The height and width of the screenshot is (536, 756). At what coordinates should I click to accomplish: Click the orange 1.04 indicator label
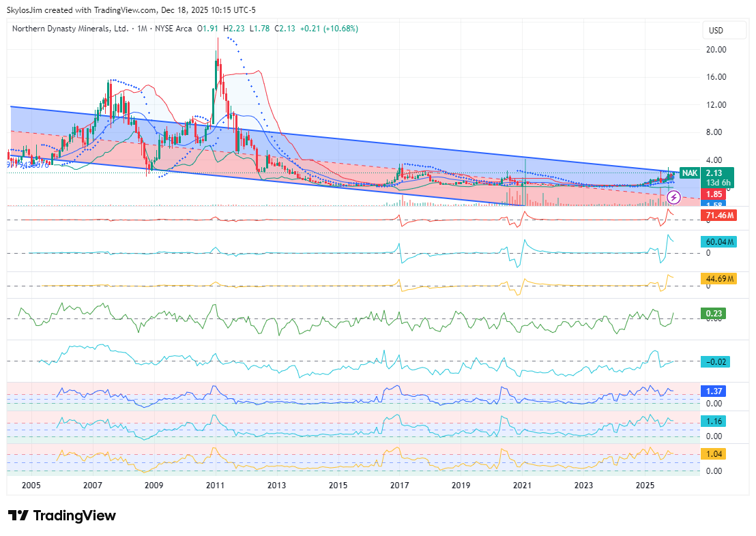click(x=715, y=453)
